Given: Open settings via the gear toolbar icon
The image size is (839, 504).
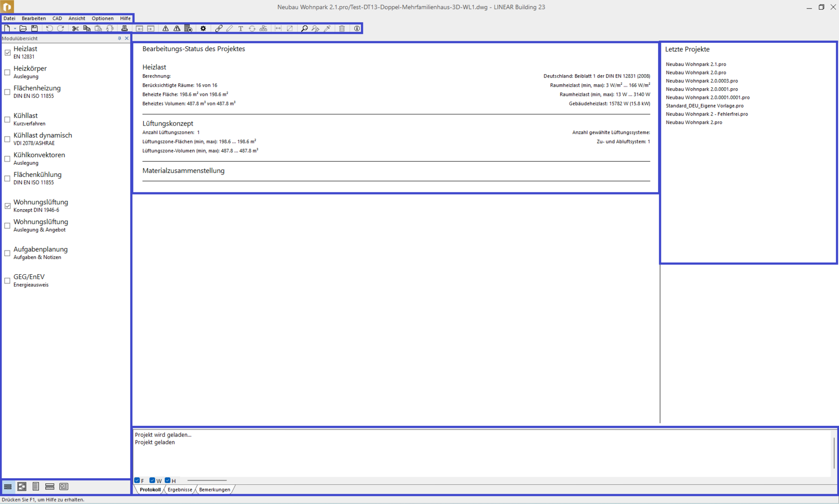Looking at the screenshot, I should point(203,29).
